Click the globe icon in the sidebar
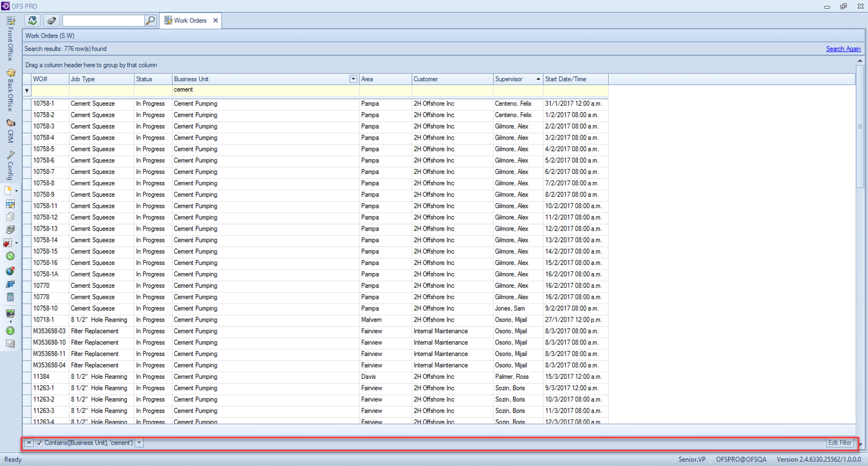Image resolution: width=868 pixels, height=466 pixels. 10,271
